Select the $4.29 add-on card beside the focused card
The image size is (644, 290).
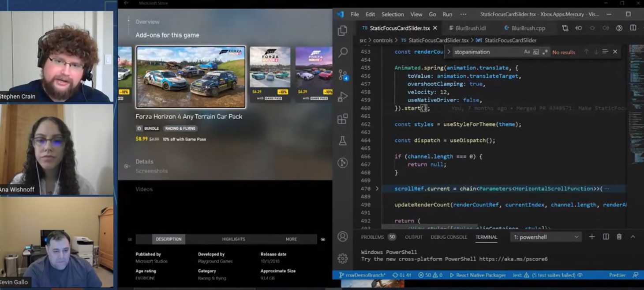point(270,73)
